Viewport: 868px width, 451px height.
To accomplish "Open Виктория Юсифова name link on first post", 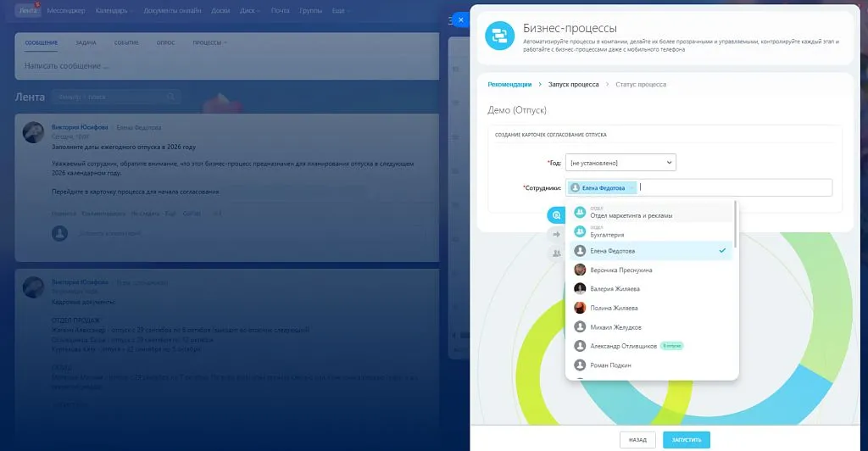I will point(80,127).
